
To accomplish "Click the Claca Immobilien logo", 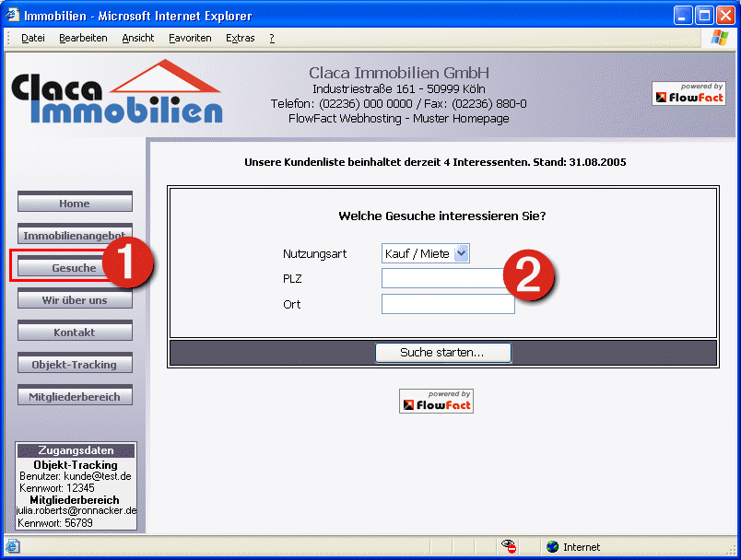I will [x=116, y=92].
